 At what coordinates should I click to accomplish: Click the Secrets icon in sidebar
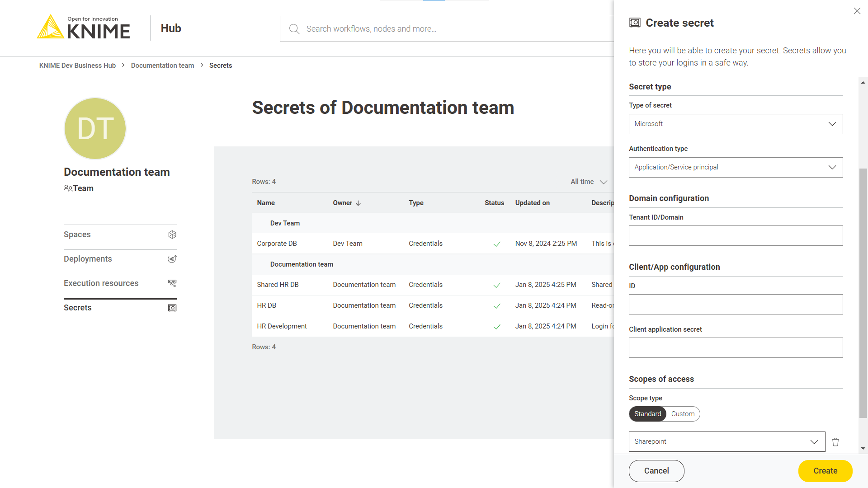click(x=172, y=307)
